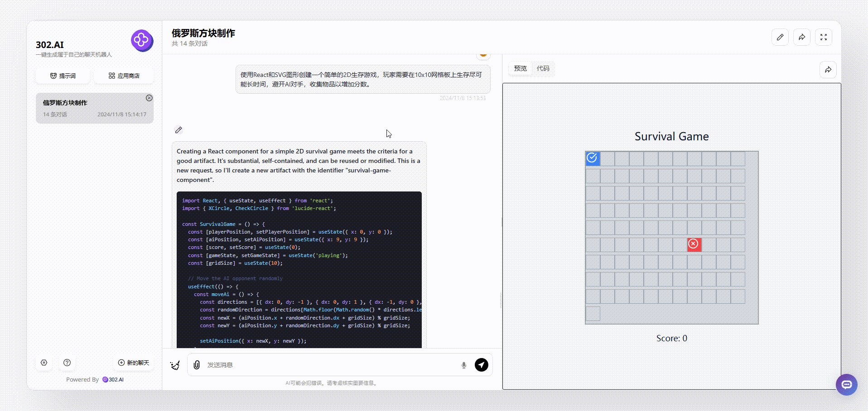This screenshot has width=868, height=411.
Task: Click the user message about React和SVG game
Action: pos(363,79)
